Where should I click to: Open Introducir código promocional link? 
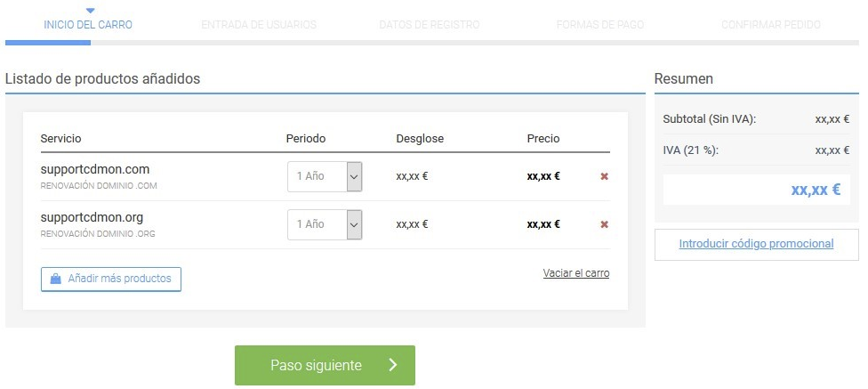click(x=756, y=244)
